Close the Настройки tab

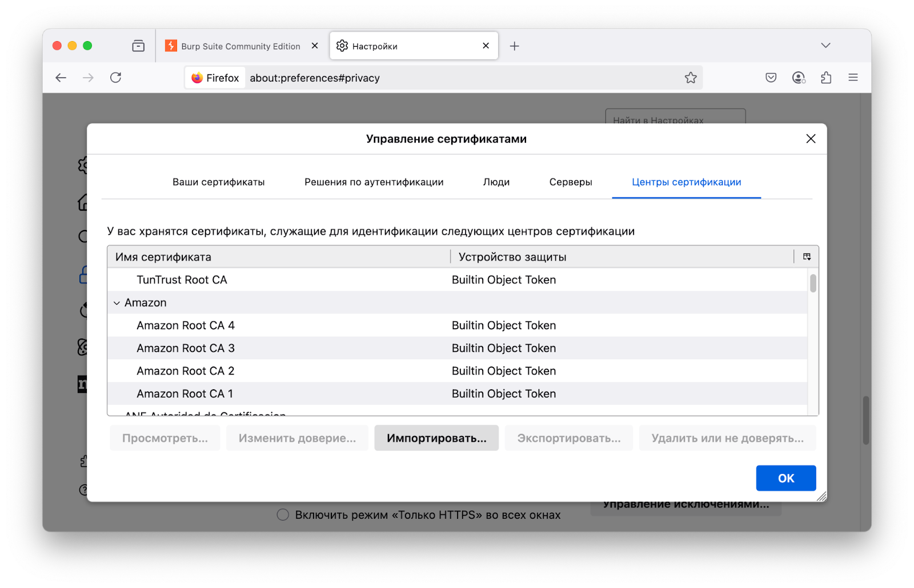486,46
